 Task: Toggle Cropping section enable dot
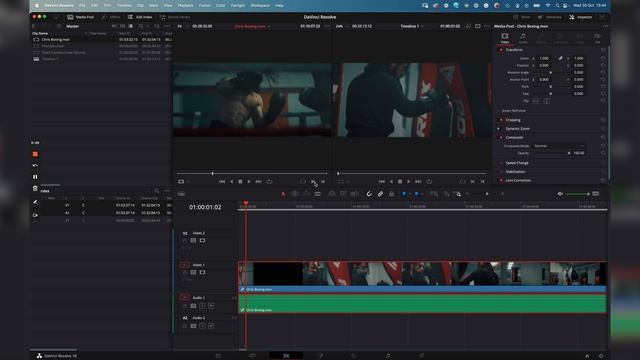(x=501, y=120)
